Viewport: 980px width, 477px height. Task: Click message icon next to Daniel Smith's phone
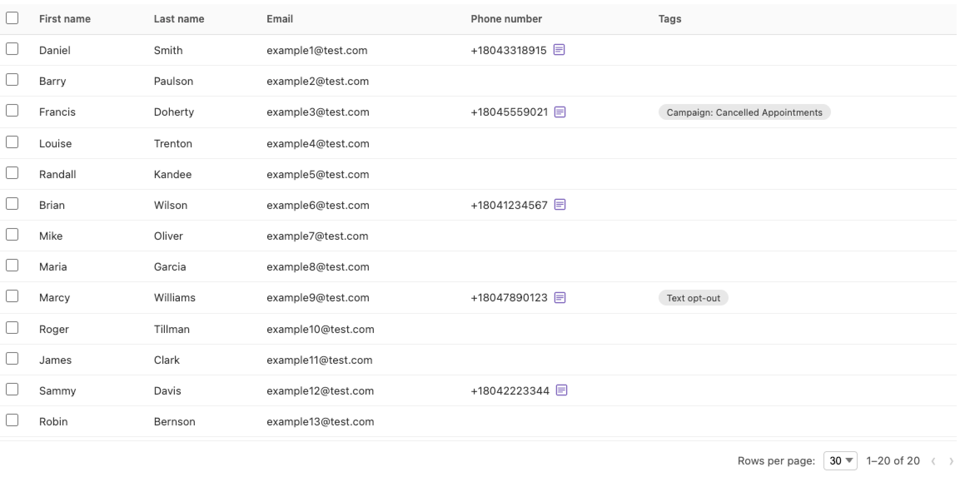click(559, 50)
